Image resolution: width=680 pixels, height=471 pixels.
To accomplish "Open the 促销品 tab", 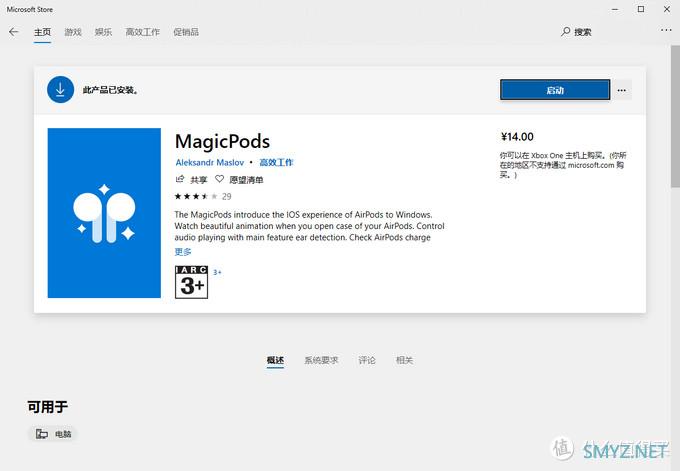I will click(x=186, y=32).
